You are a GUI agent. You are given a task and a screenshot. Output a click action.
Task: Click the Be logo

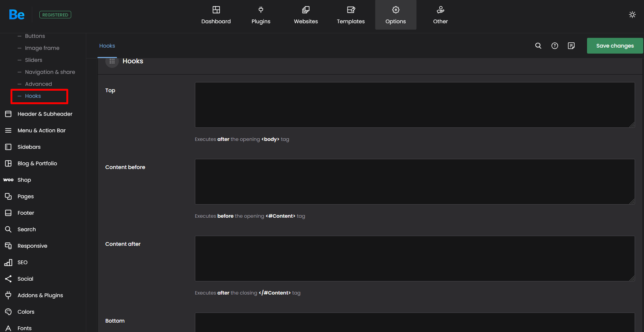point(17,15)
